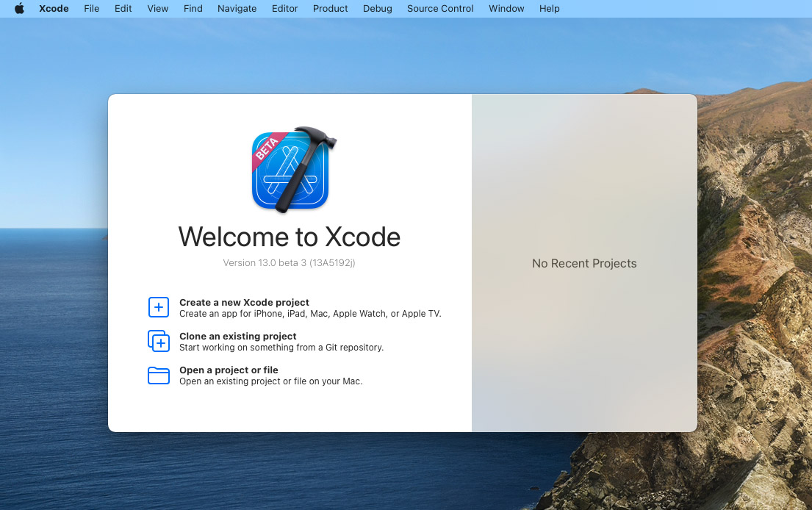812x510 pixels.
Task: Click the Version 13.0 beta 3 text
Action: tap(289, 263)
